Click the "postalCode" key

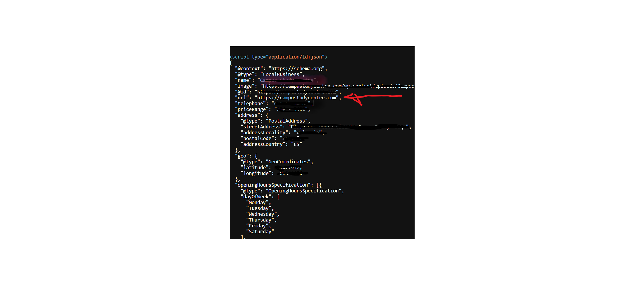[x=257, y=138]
